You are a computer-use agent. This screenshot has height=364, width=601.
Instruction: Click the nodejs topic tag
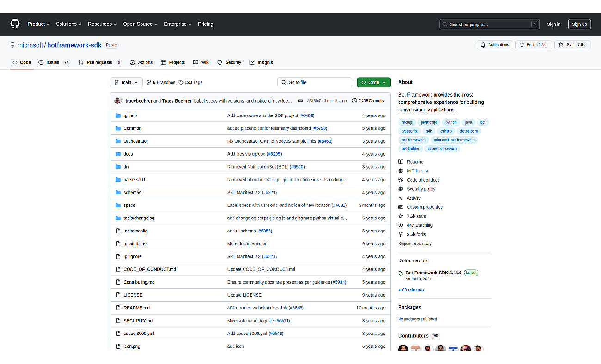(407, 122)
